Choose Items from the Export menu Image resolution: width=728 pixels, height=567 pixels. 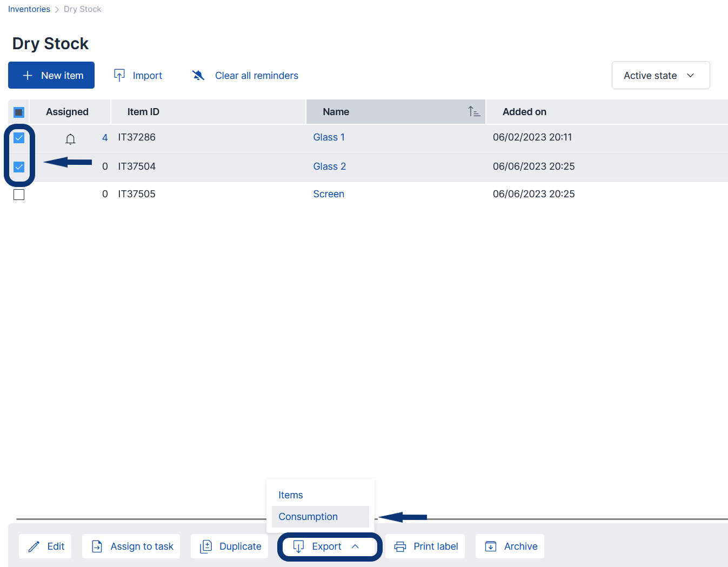coord(291,495)
